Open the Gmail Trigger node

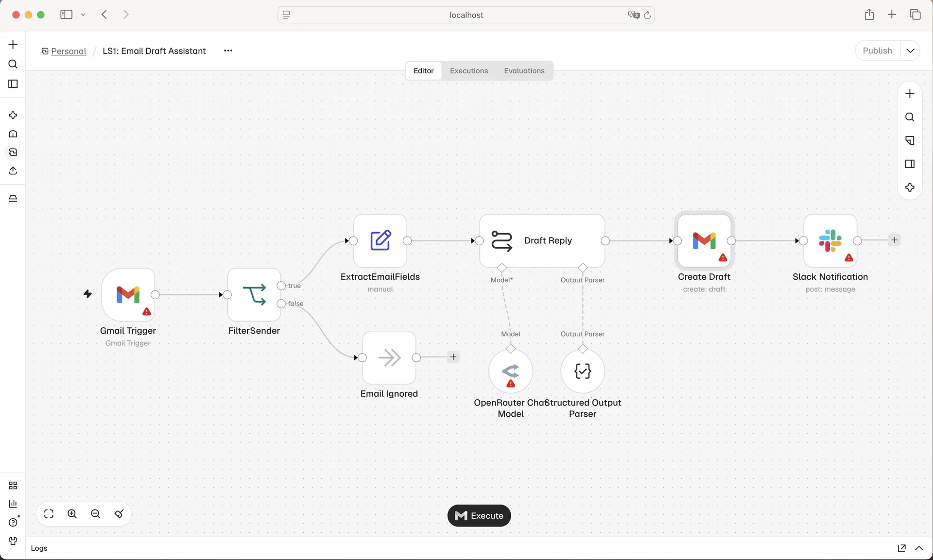[128, 294]
